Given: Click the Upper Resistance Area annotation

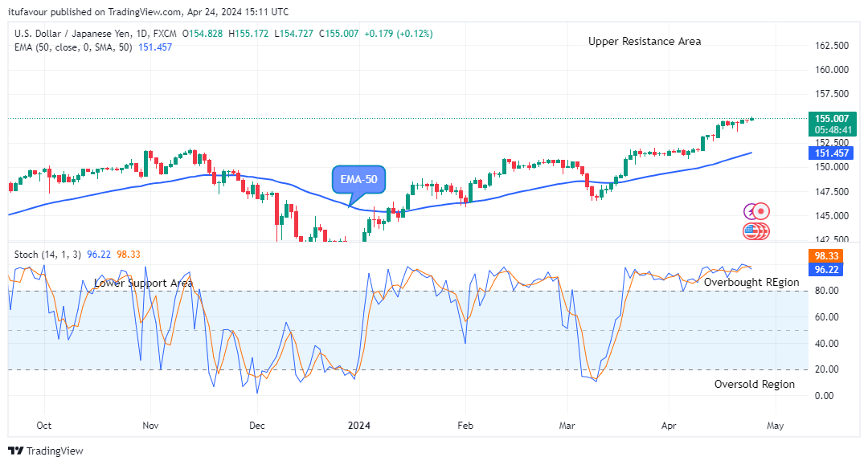Looking at the screenshot, I should [x=645, y=42].
